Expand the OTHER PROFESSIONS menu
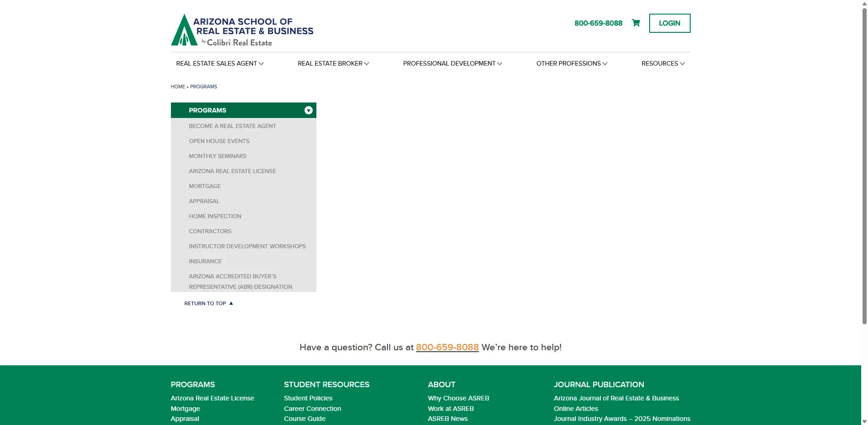Viewport: 868px width, 425px height. pyautogui.click(x=571, y=63)
